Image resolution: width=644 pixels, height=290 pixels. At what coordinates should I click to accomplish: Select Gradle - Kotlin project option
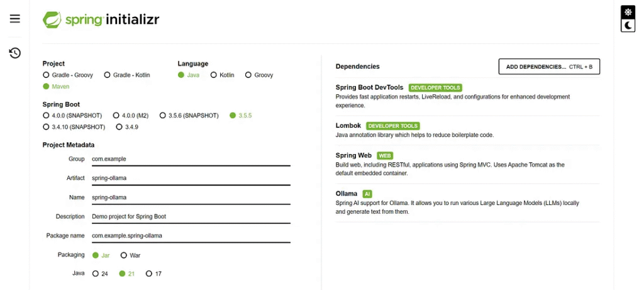[108, 75]
